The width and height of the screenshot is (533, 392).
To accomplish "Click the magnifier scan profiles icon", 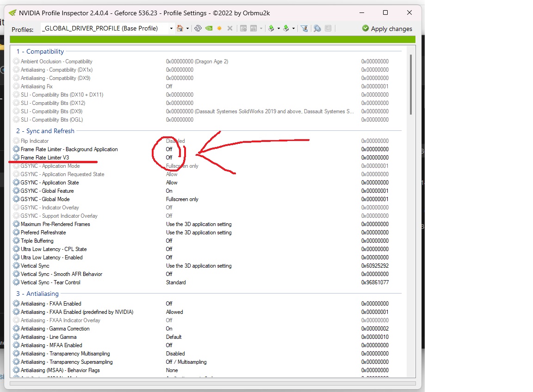I will [317, 29].
